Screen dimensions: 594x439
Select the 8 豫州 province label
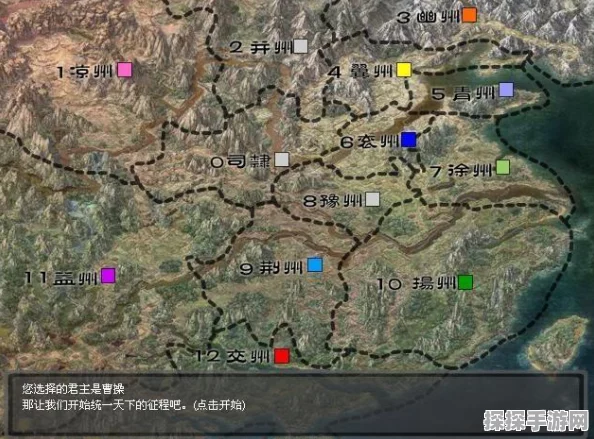(333, 201)
